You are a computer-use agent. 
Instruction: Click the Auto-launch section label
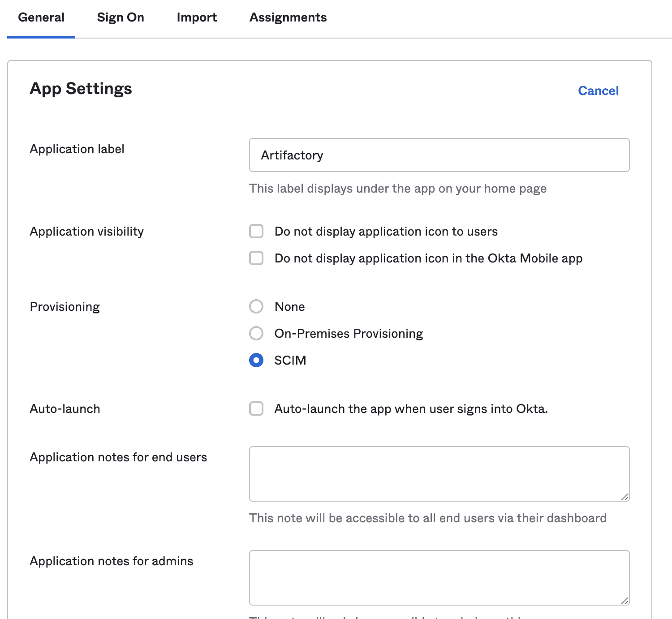[x=65, y=408]
